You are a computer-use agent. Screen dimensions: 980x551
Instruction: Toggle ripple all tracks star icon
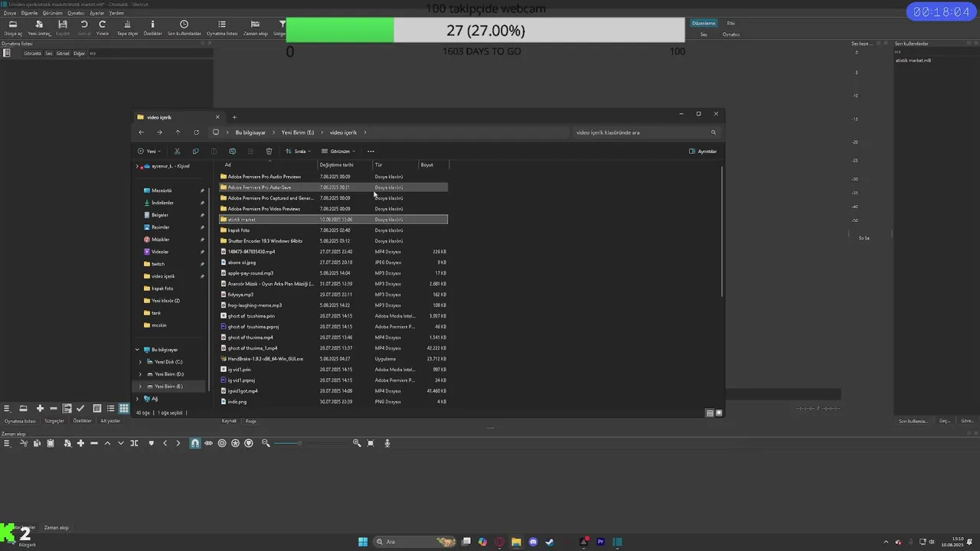pyautogui.click(x=235, y=443)
